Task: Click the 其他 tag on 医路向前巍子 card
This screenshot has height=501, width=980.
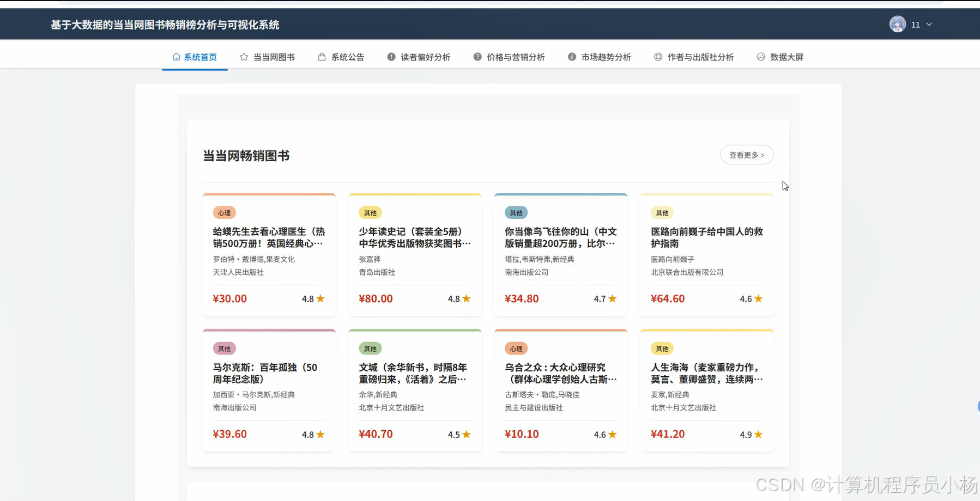Action: [663, 212]
